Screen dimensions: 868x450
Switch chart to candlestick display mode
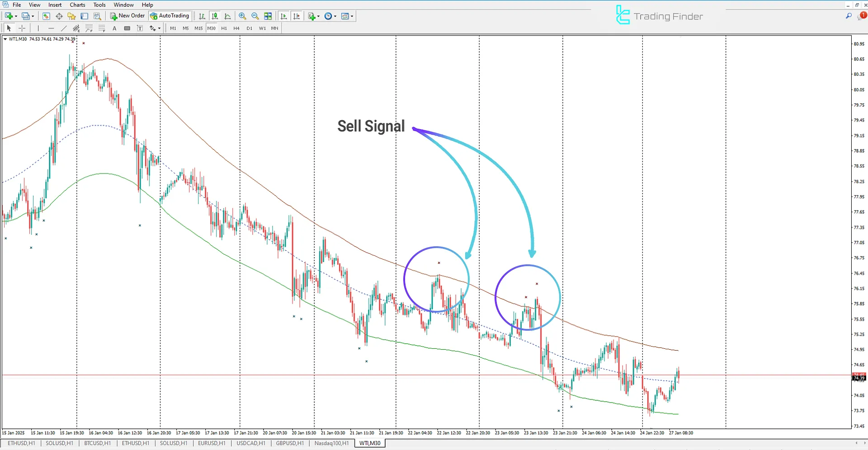(x=214, y=16)
